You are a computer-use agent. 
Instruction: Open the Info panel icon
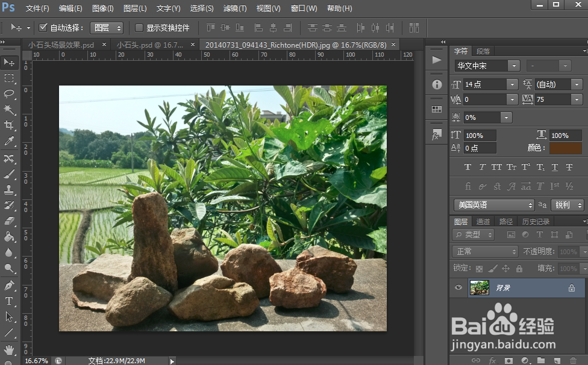point(437,85)
